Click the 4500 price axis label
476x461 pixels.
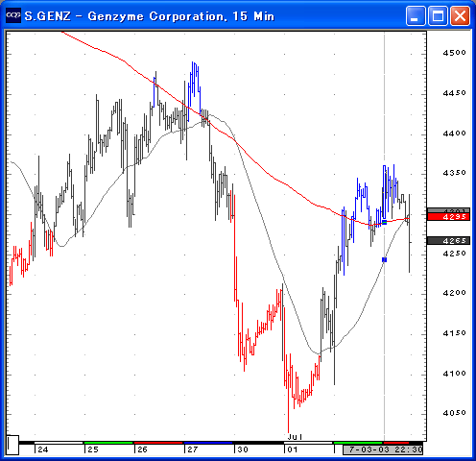click(454, 53)
